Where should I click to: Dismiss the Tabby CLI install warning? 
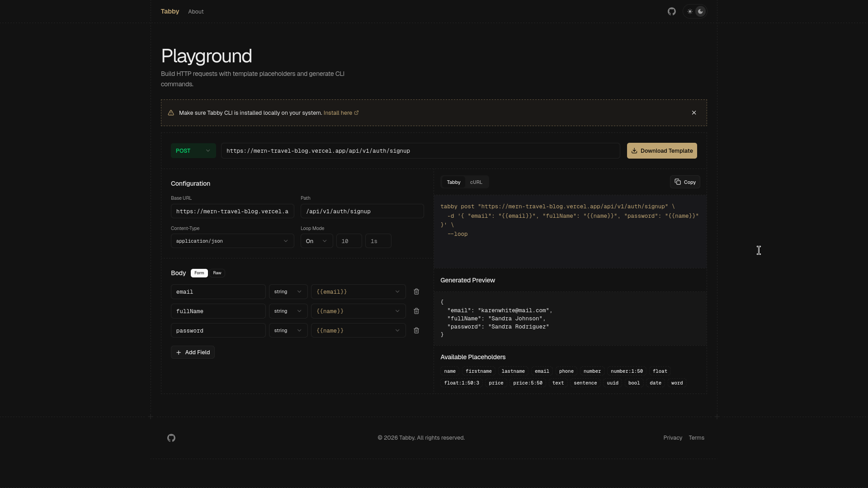pos(694,113)
